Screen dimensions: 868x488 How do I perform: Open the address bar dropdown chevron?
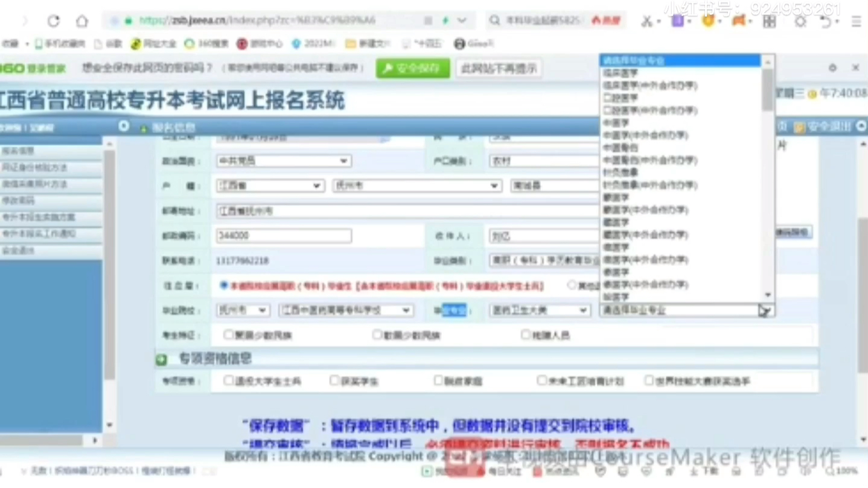[x=462, y=21]
